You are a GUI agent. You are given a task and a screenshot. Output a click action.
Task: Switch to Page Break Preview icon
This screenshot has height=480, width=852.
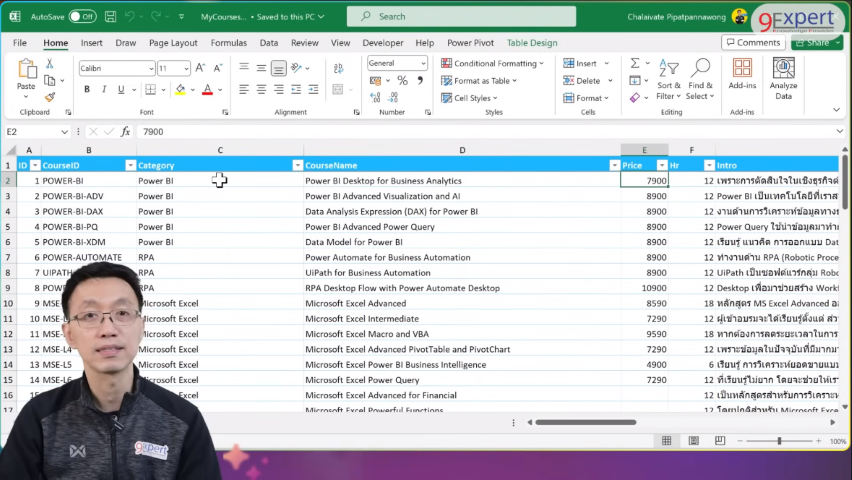click(720, 441)
